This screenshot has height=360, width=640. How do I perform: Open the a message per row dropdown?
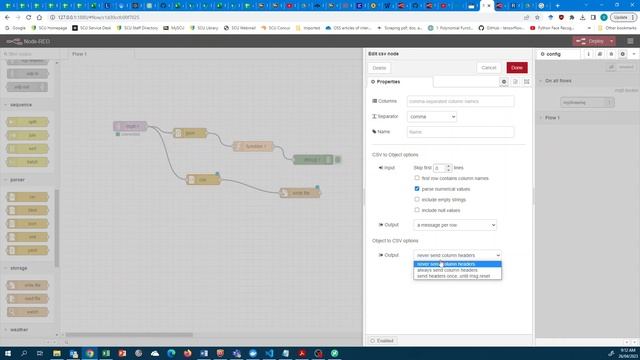click(455, 225)
